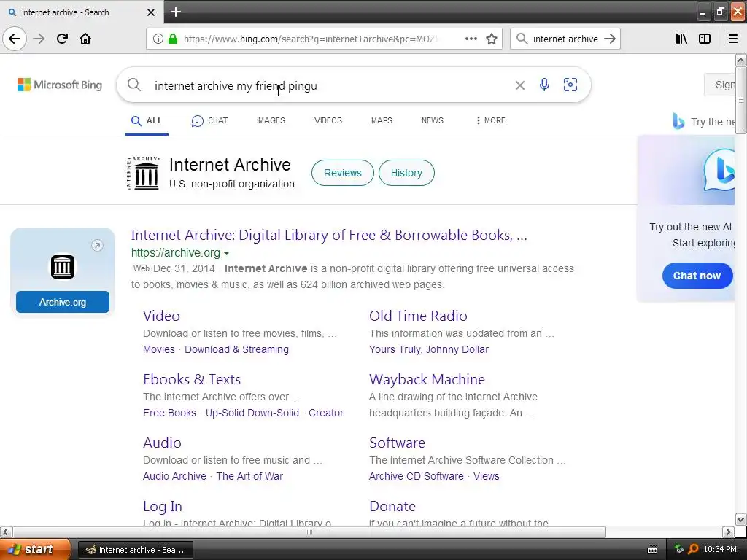Screen dimensions: 747x560
Task: Click the taskbar clock showing 10:34 PM
Action: pyautogui.click(x=720, y=549)
